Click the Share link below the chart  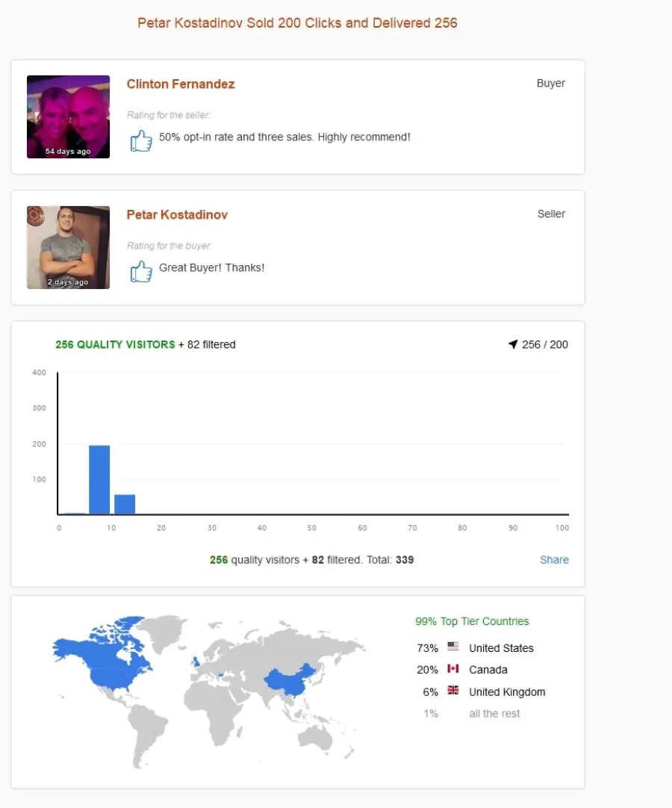tap(554, 559)
